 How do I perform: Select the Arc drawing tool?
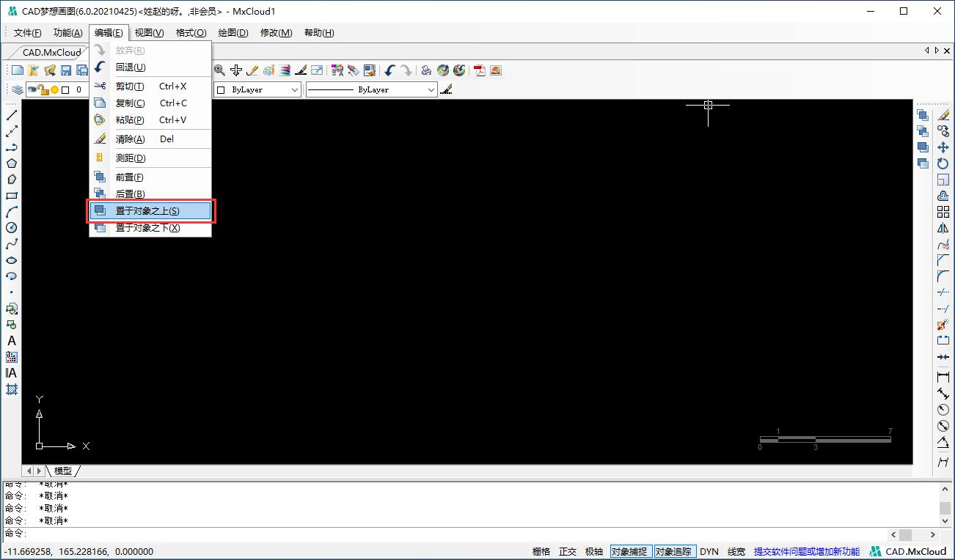tap(12, 212)
